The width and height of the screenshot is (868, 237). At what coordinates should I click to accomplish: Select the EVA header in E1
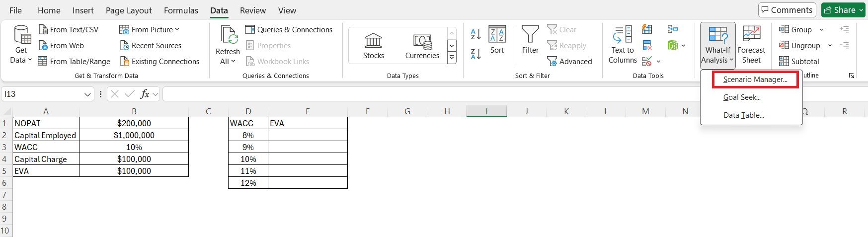coord(308,123)
